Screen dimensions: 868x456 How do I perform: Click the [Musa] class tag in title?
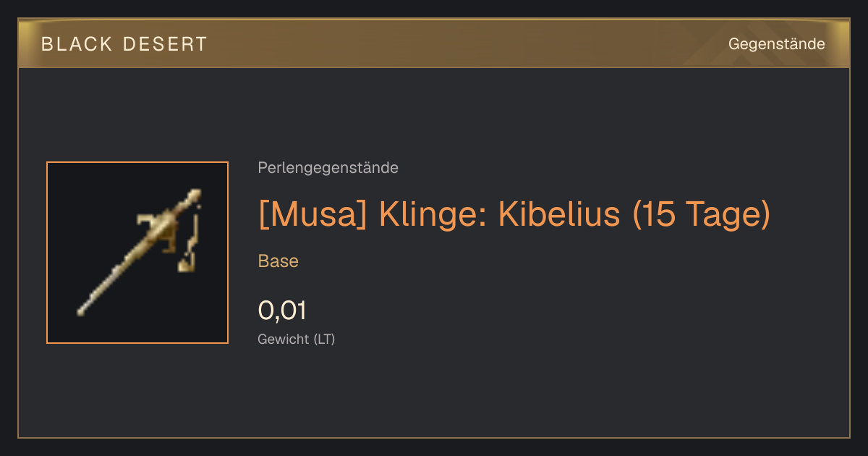(313, 214)
